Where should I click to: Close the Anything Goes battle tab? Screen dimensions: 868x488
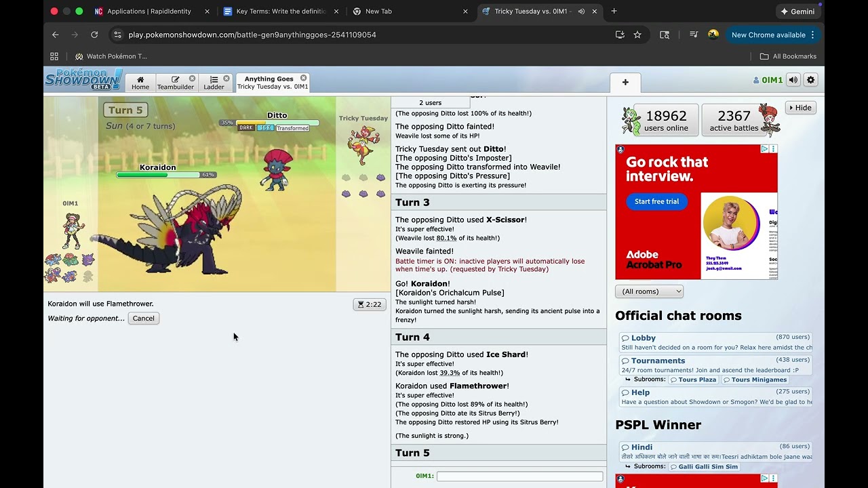pos(304,78)
